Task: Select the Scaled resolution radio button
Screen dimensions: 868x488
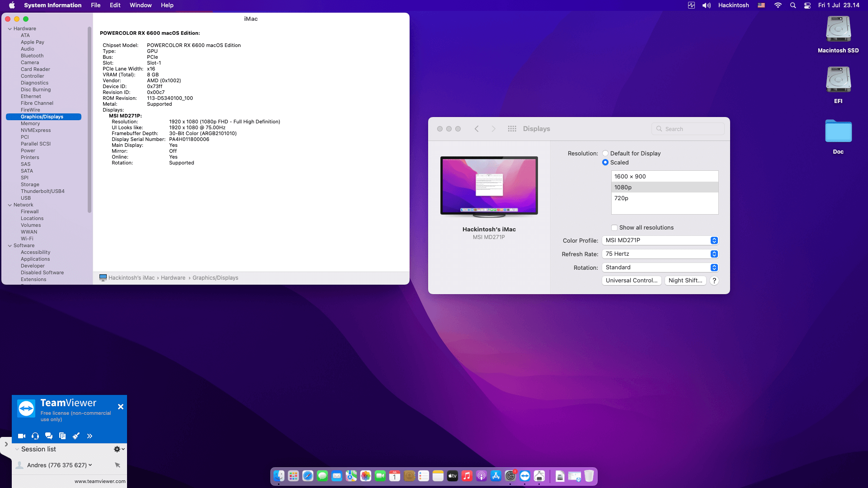Action: pyautogui.click(x=605, y=163)
